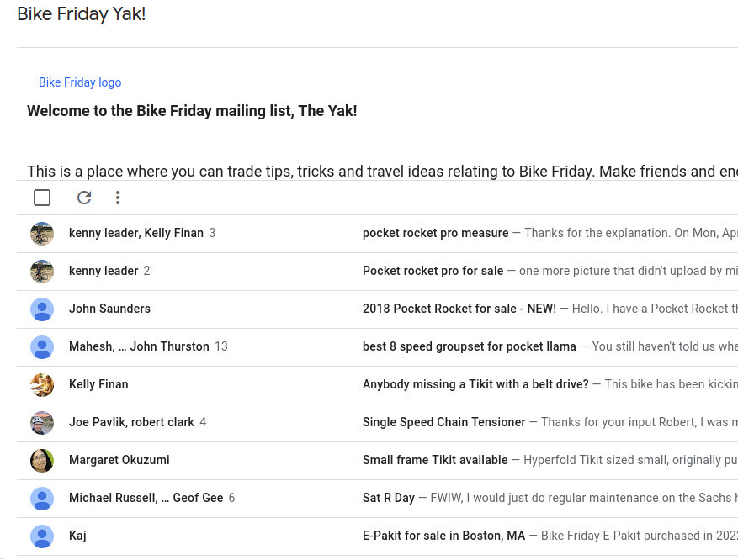738x560 pixels.
Task: Click Margaret Okuzumi's profile photo
Action: [42, 460]
